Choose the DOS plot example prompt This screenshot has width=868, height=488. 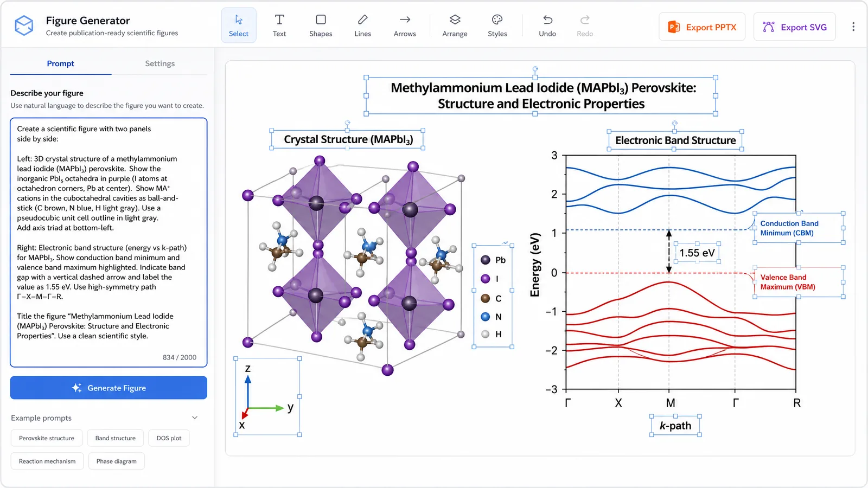(169, 438)
